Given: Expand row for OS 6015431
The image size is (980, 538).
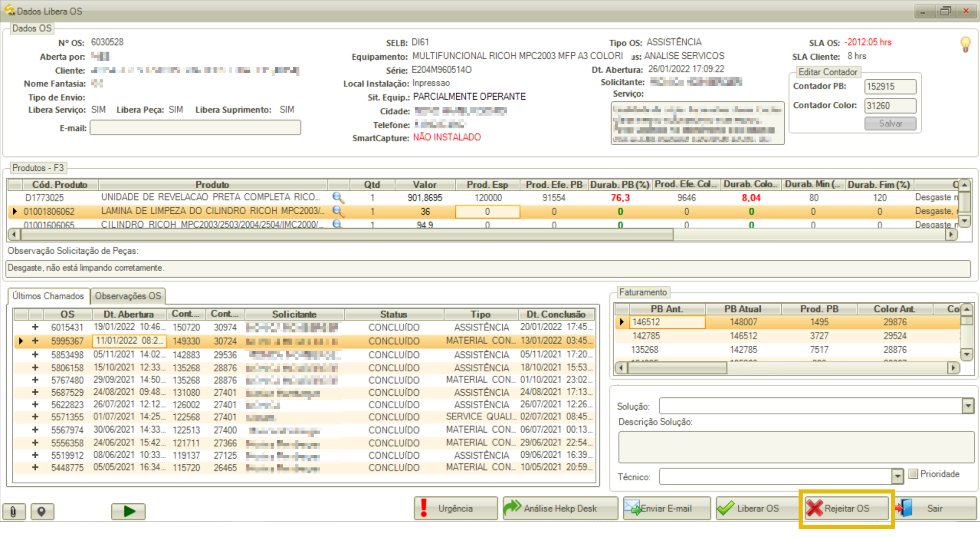Looking at the screenshot, I should pos(35,327).
